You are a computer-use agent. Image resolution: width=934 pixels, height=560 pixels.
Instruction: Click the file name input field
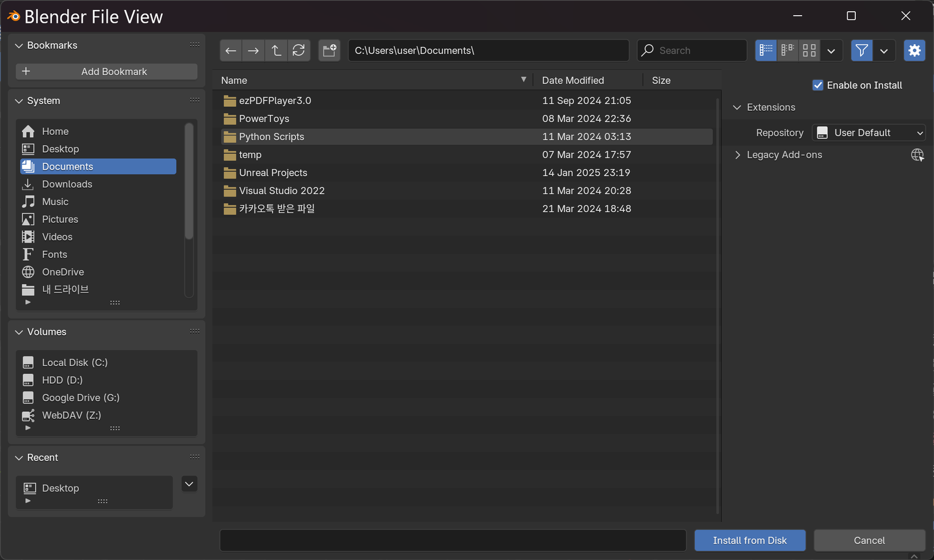coord(453,541)
